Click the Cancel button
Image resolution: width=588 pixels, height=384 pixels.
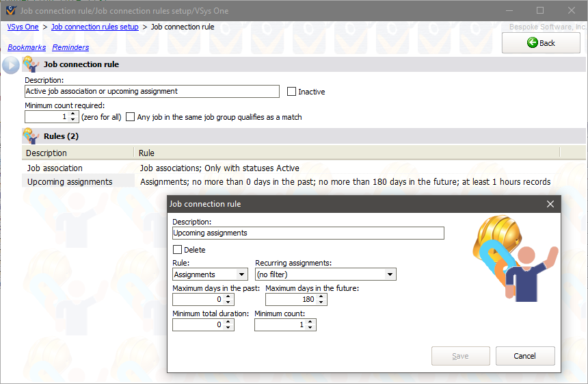click(x=524, y=356)
